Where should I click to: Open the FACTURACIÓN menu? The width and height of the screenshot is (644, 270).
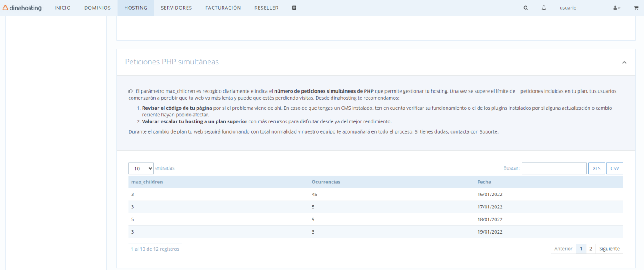223,8
